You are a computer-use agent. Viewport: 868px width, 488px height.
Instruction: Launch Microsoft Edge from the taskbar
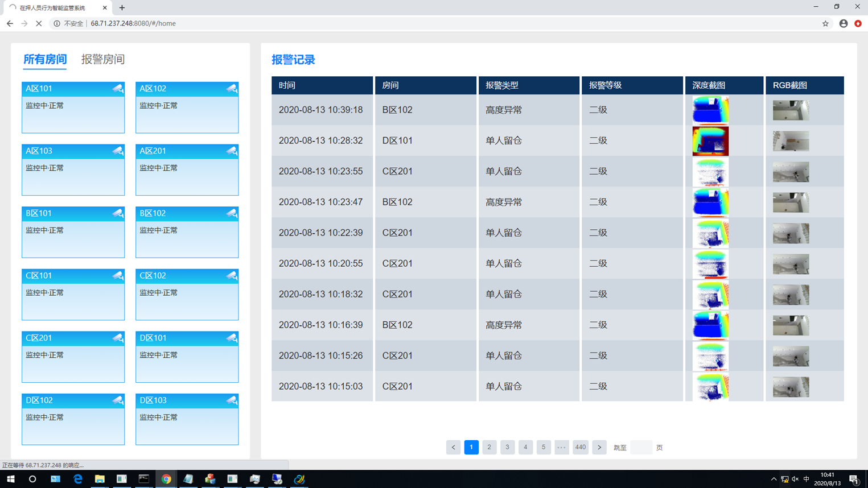[x=77, y=479]
